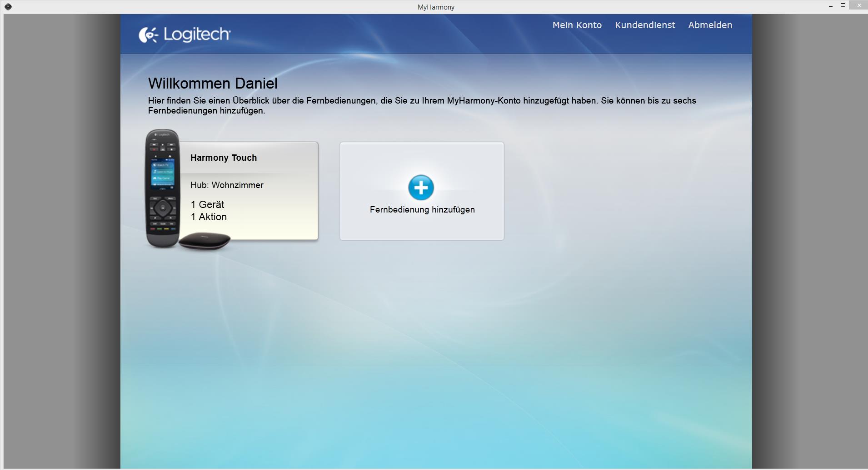Maximize the MyHarmony window
868x470 pixels.
tap(843, 5)
